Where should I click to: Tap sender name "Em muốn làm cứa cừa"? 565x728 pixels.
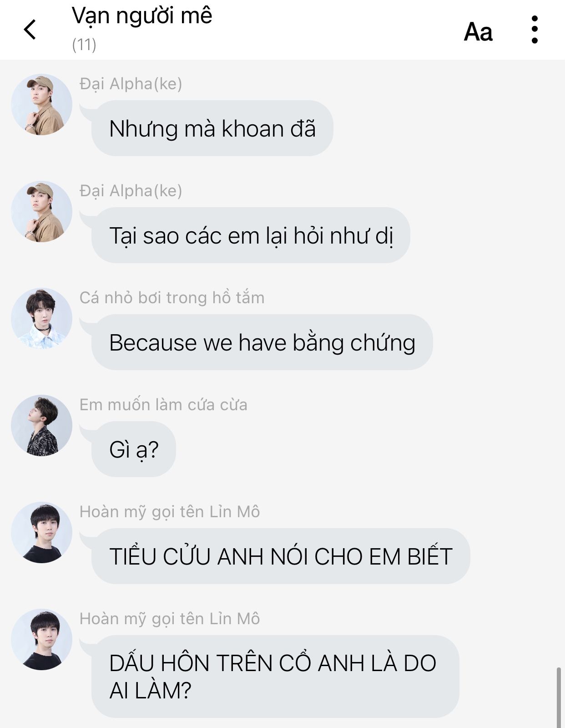click(x=163, y=405)
